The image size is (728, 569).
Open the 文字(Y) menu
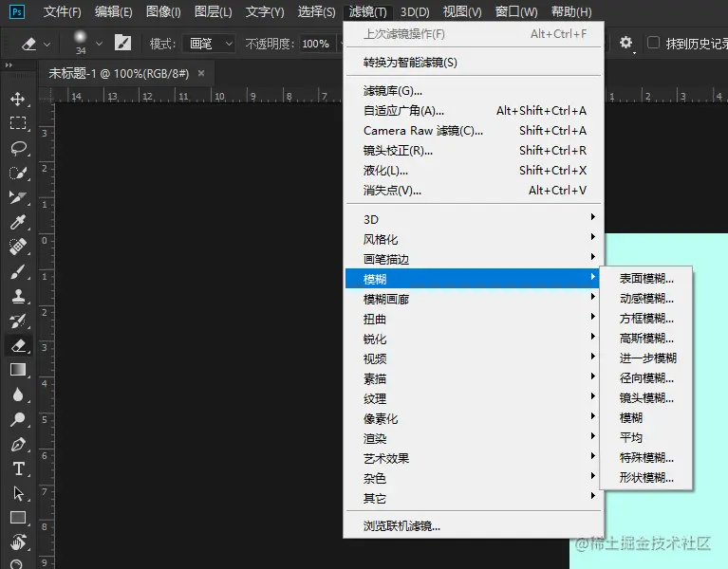pyautogui.click(x=265, y=12)
